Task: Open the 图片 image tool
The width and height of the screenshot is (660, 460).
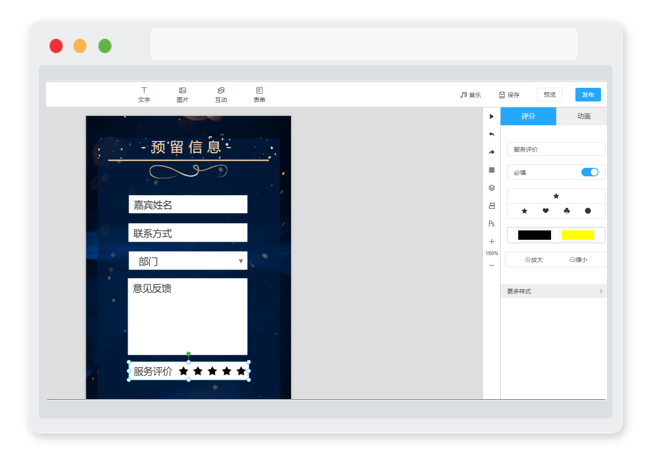Action: pyautogui.click(x=182, y=95)
